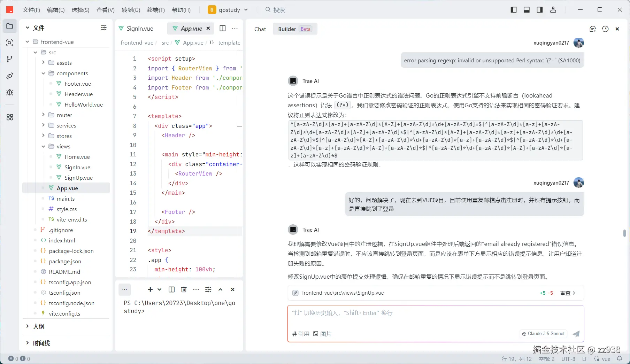Close the App.vue editor tab

pyautogui.click(x=208, y=28)
